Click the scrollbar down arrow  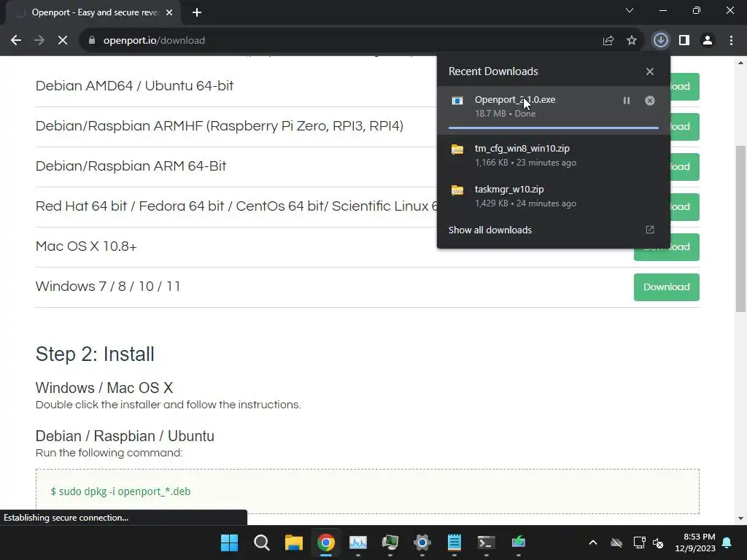pyautogui.click(x=740, y=518)
